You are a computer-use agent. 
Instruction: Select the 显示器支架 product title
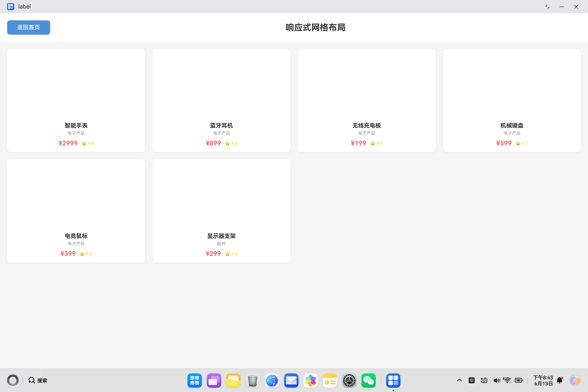(x=222, y=236)
